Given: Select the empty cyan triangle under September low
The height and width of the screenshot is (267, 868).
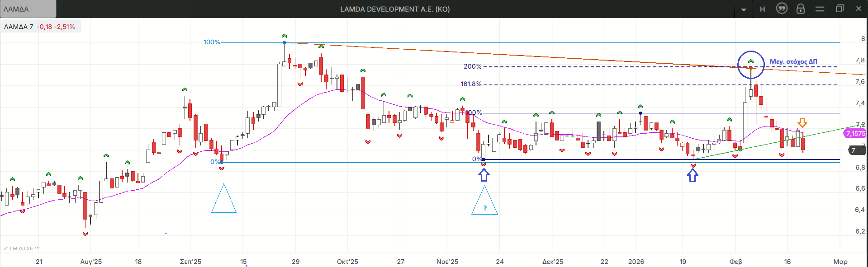Looking at the screenshot, I should [223, 201].
